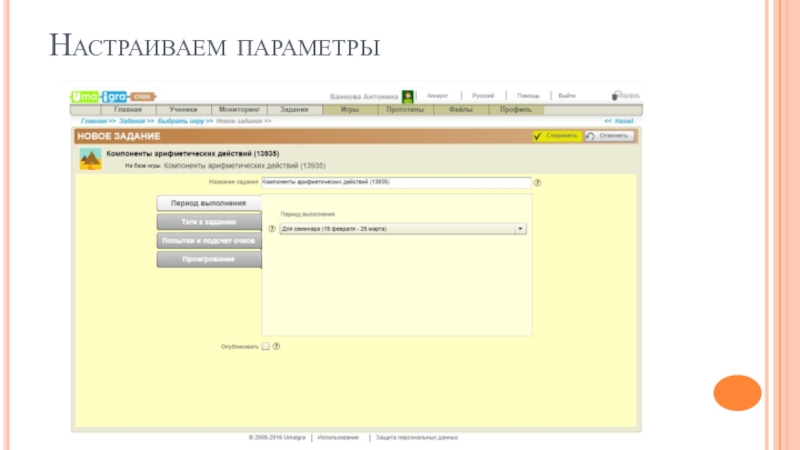Click the help icon left of the period dropdown
The height and width of the screenshot is (450, 800).
click(272, 228)
